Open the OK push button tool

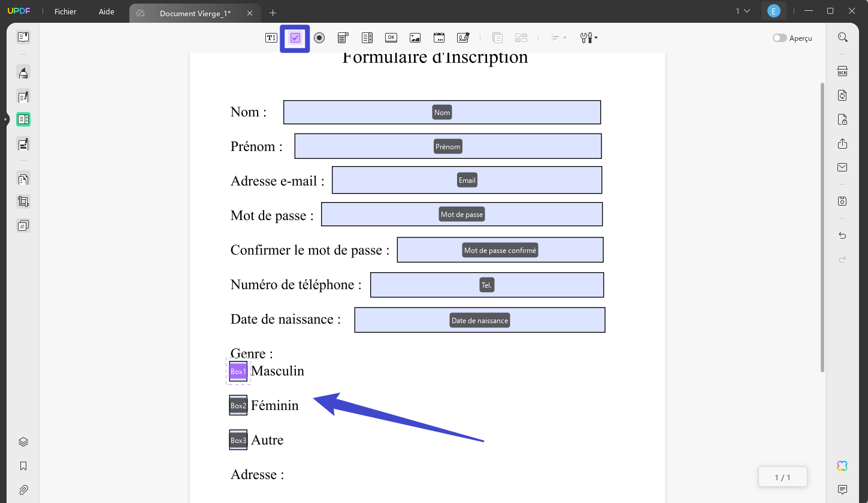click(391, 37)
